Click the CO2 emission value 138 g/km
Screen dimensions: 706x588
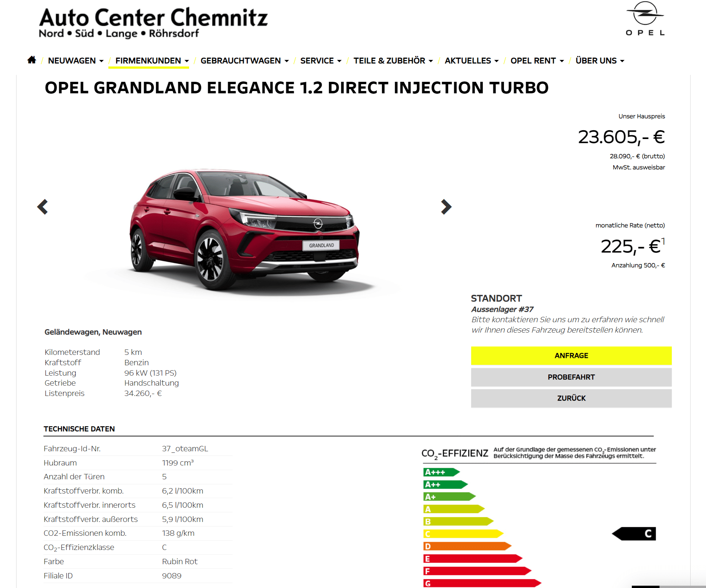[178, 533]
